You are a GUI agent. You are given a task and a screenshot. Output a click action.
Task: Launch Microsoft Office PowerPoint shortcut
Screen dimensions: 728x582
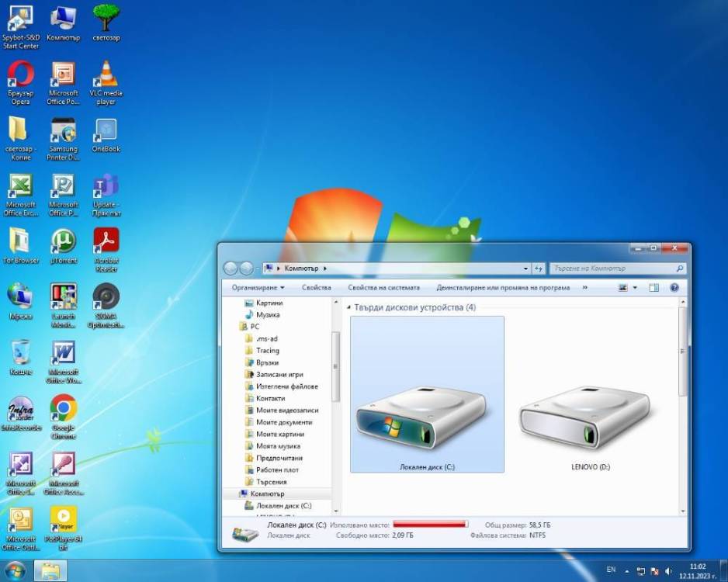tap(63, 82)
